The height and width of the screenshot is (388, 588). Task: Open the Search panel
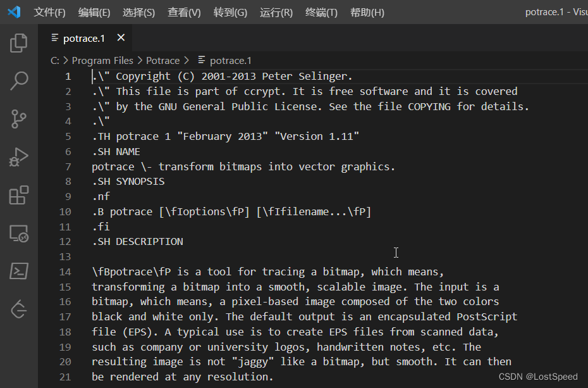pos(18,81)
